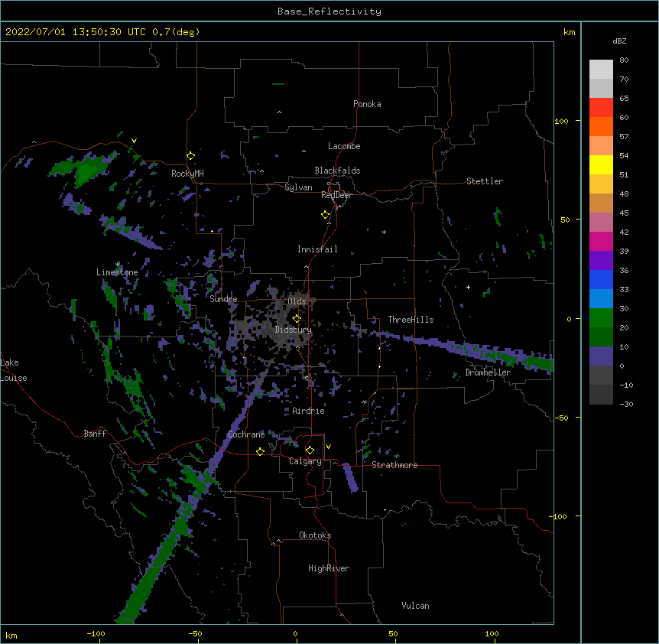659x644 pixels.
Task: Click the Calgary city label
Action: tap(305, 461)
